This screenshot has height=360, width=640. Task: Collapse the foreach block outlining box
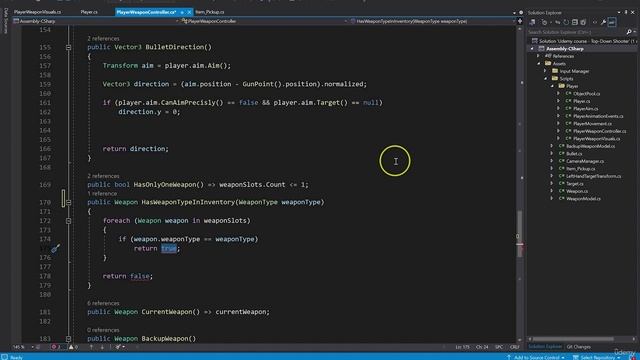tap(69, 221)
